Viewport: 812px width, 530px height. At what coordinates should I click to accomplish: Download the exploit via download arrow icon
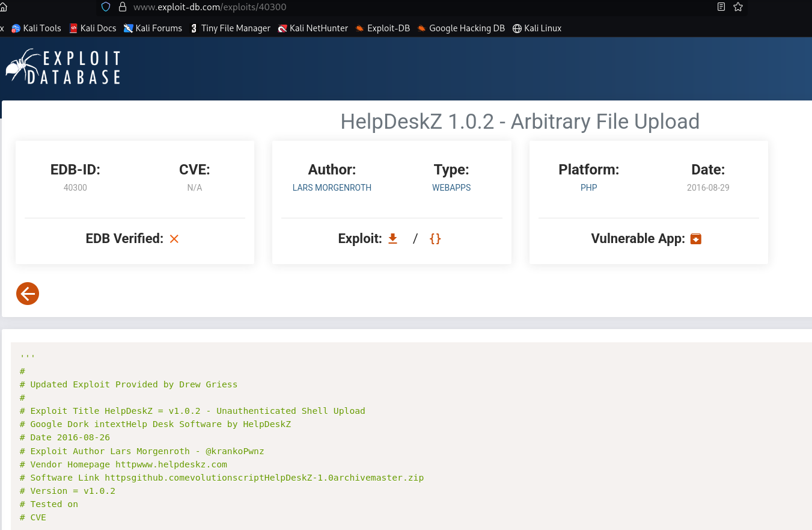click(x=392, y=238)
